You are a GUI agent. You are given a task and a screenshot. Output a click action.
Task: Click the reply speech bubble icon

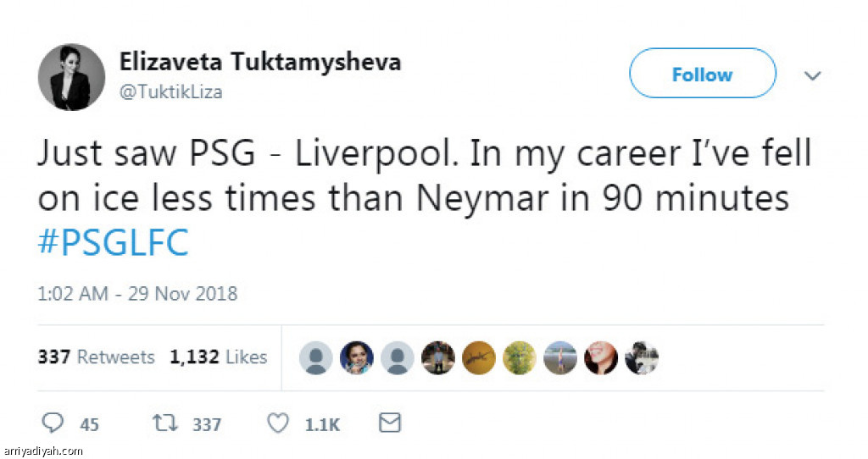coord(53,423)
